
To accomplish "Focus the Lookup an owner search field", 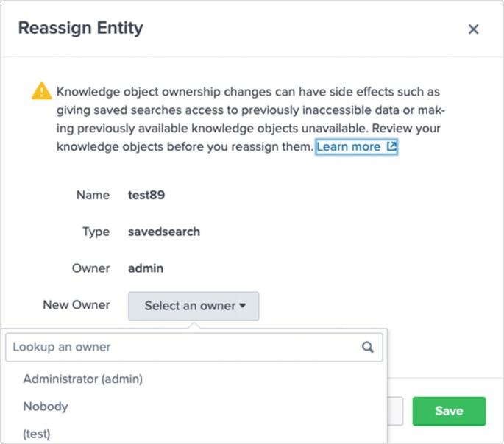I will click(x=184, y=347).
